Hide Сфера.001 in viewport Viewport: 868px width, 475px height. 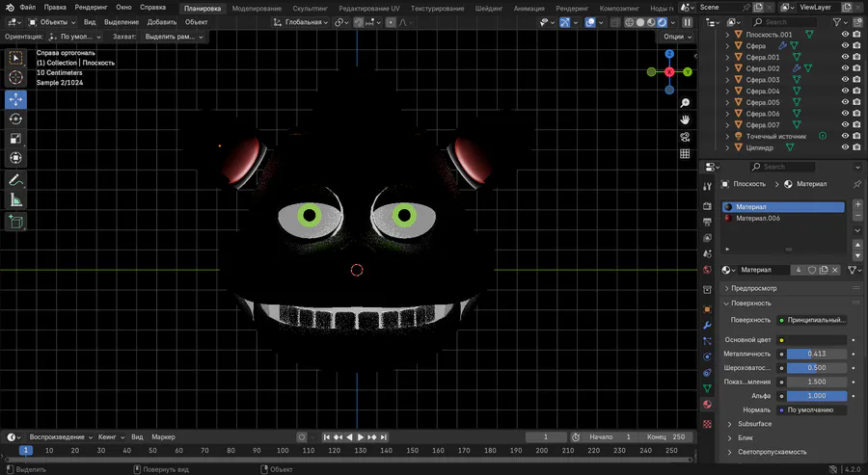[845, 57]
